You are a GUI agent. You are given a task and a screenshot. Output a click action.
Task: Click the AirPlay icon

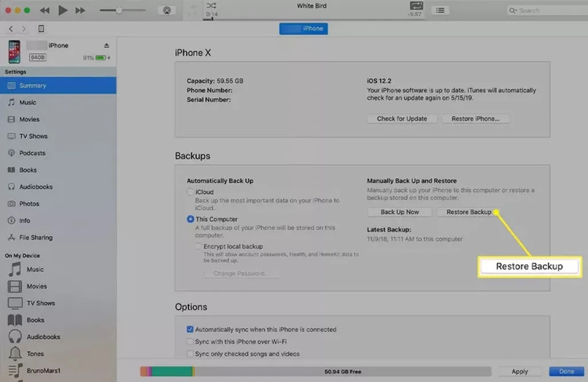(167, 10)
